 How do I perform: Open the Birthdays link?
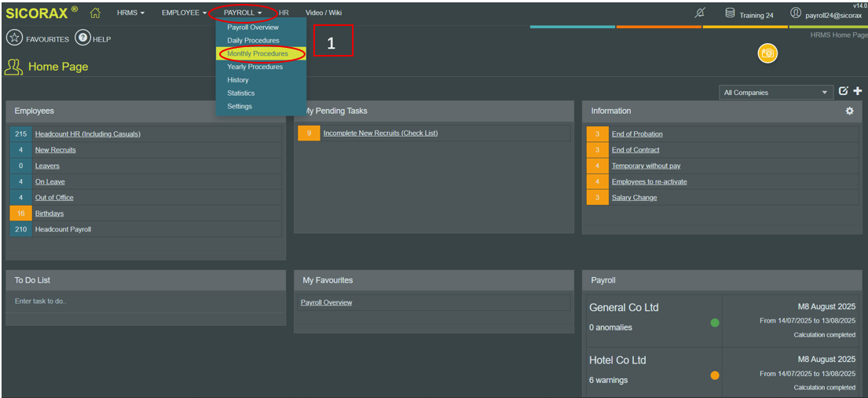49,213
